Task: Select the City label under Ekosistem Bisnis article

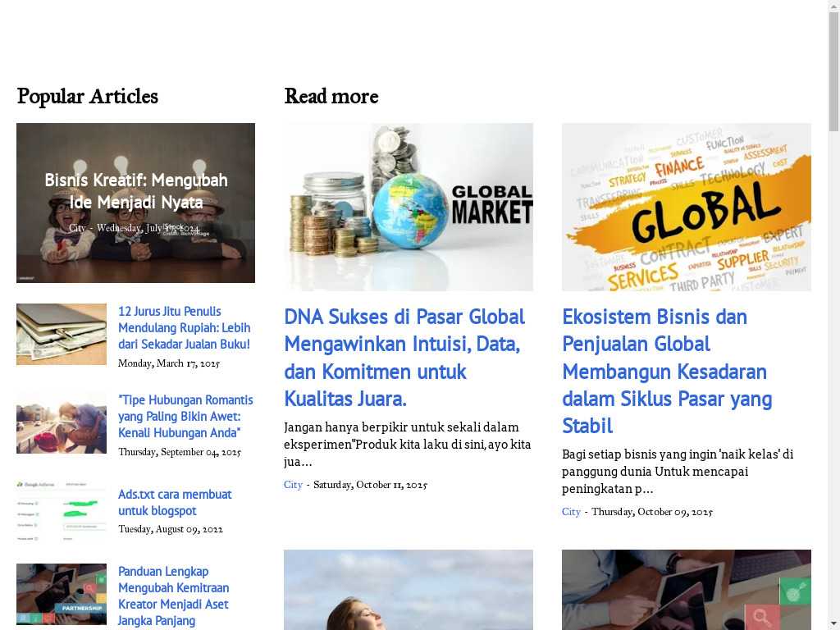Action: (x=571, y=512)
